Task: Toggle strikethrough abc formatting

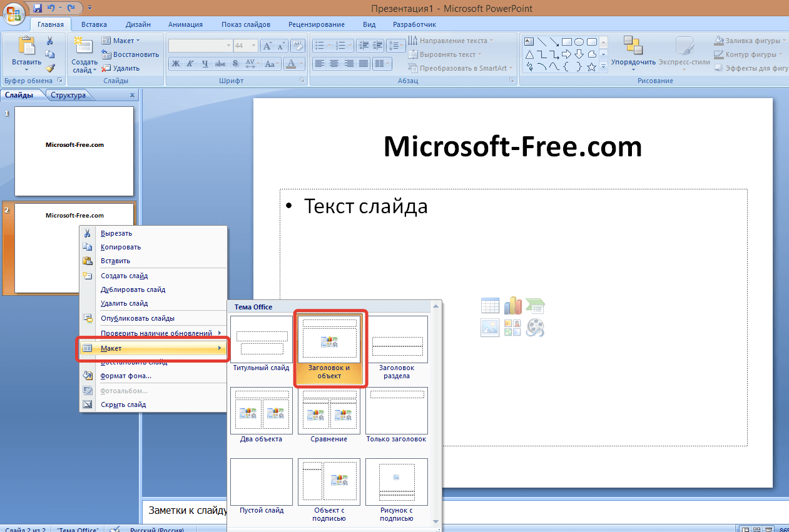Action: [x=220, y=63]
